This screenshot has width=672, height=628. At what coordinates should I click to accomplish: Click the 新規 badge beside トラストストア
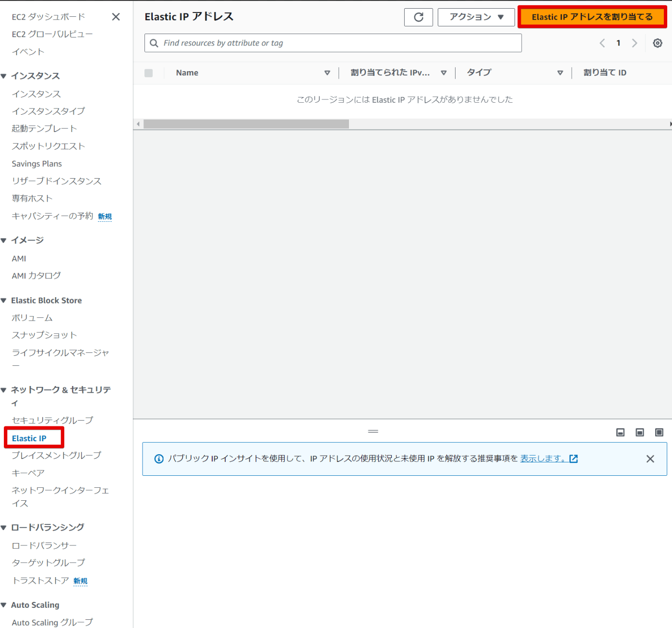81,581
